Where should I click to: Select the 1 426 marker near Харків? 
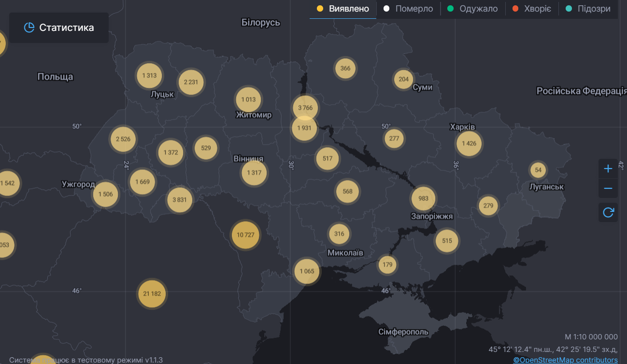click(469, 143)
